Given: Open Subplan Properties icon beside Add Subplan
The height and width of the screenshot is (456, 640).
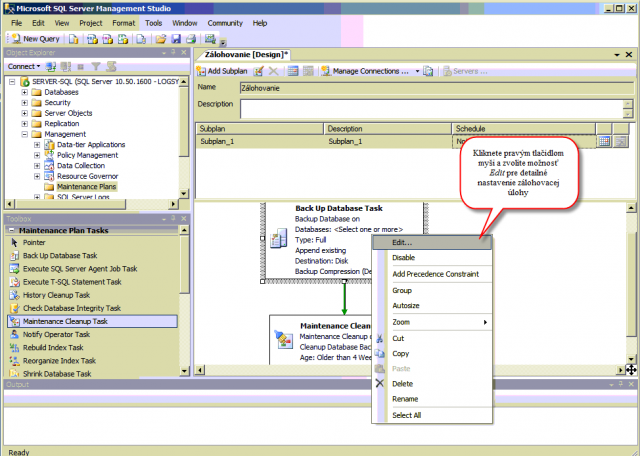Looking at the screenshot, I should coord(258,71).
